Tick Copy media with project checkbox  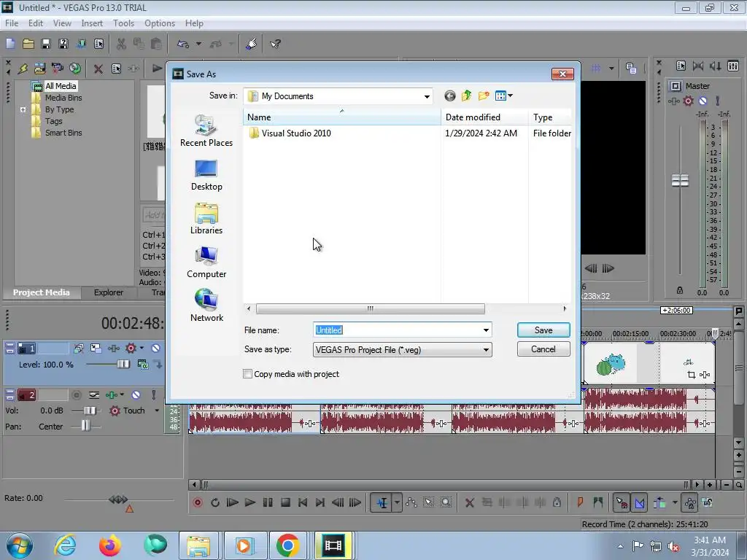click(248, 374)
